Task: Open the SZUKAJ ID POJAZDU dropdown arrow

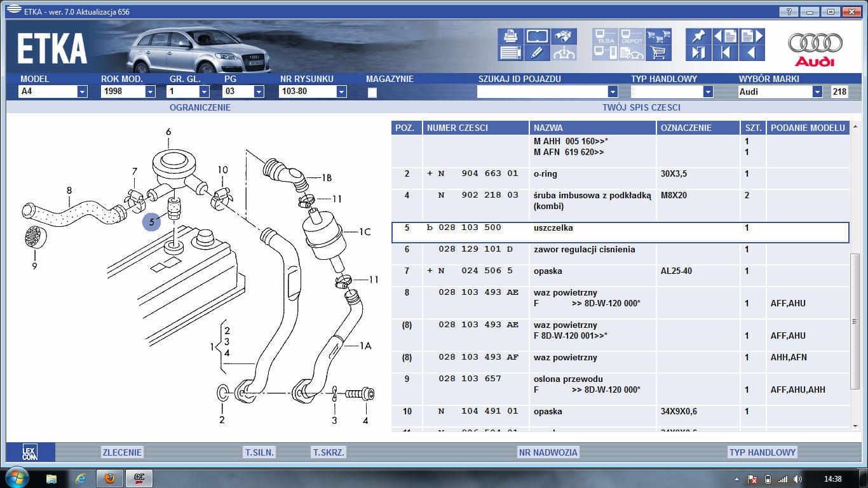Action: point(613,92)
